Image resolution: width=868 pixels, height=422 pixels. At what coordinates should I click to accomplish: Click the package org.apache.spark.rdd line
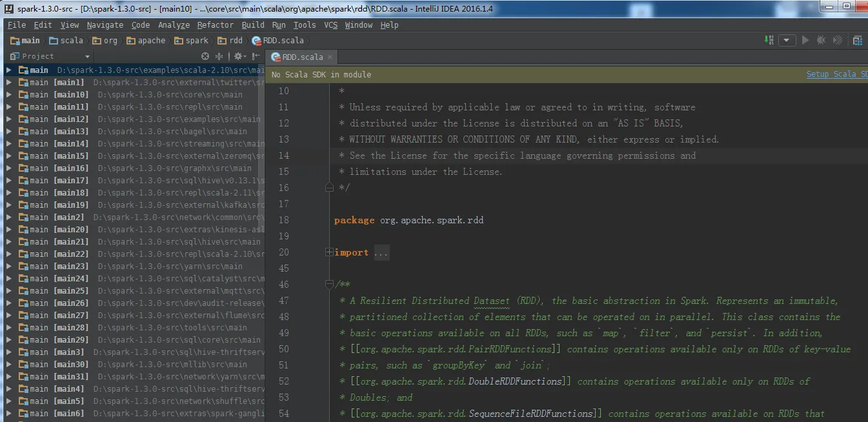409,220
